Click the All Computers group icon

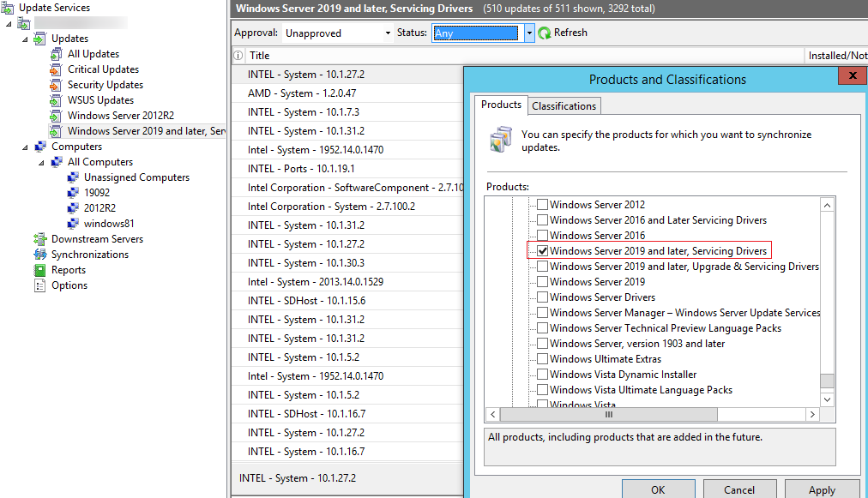[56, 162]
